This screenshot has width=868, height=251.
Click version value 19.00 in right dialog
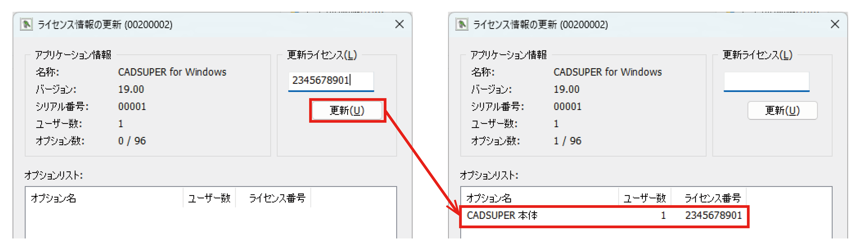click(567, 89)
